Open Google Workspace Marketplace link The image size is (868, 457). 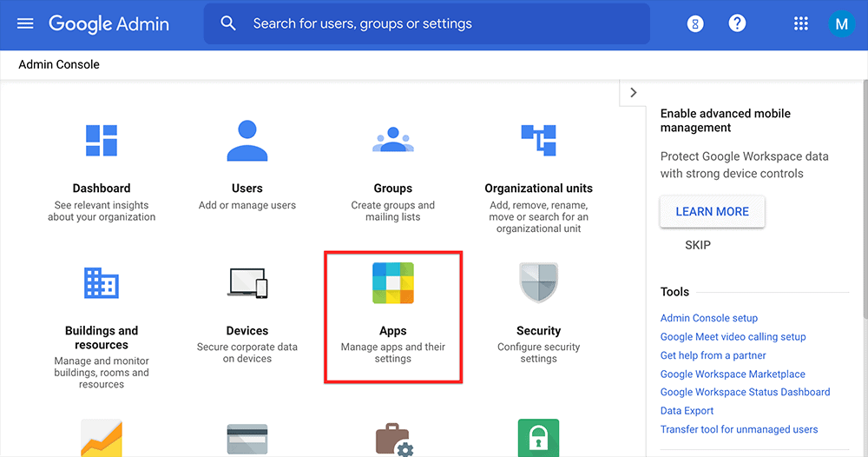tap(733, 374)
